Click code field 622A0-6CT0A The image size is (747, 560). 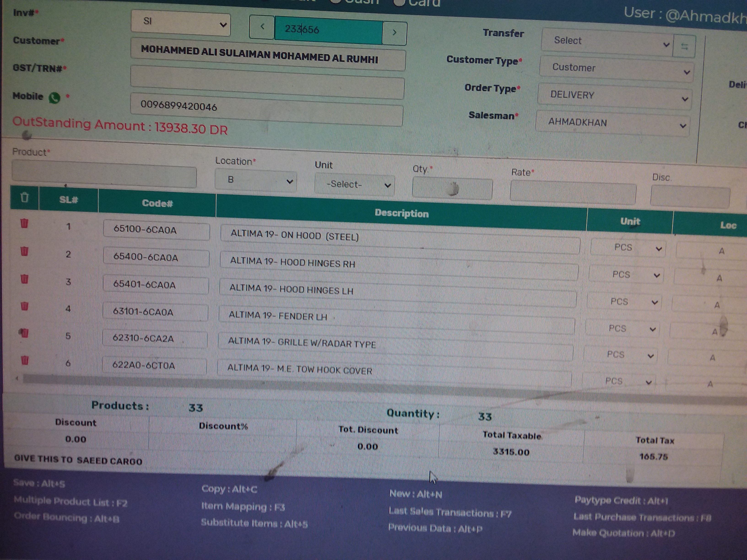(x=154, y=365)
